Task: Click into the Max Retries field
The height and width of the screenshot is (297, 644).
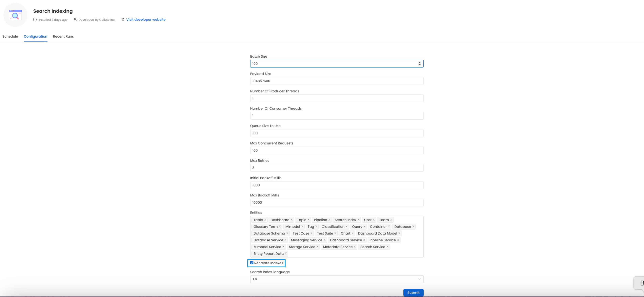Action: pyautogui.click(x=336, y=168)
